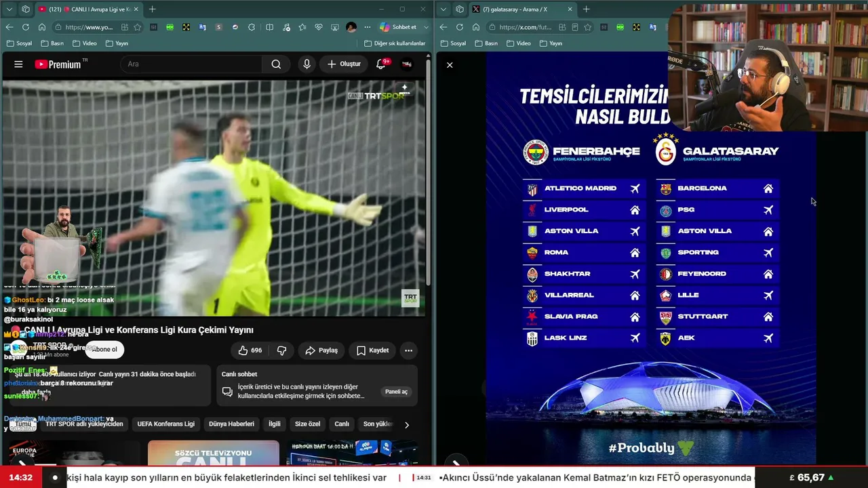Open home page in the X browser window
868x488 pixels.
coord(476,27)
